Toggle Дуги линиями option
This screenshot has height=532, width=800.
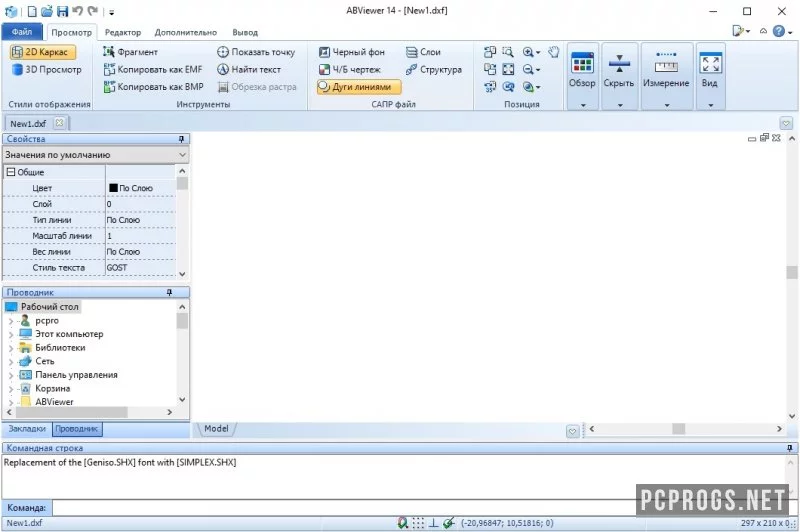(x=359, y=87)
